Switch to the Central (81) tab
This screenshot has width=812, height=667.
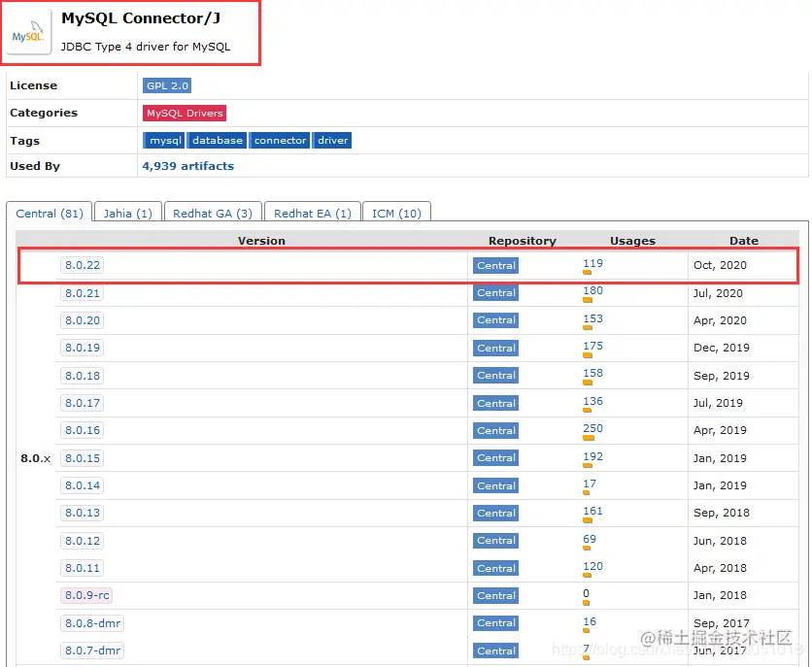click(x=50, y=214)
